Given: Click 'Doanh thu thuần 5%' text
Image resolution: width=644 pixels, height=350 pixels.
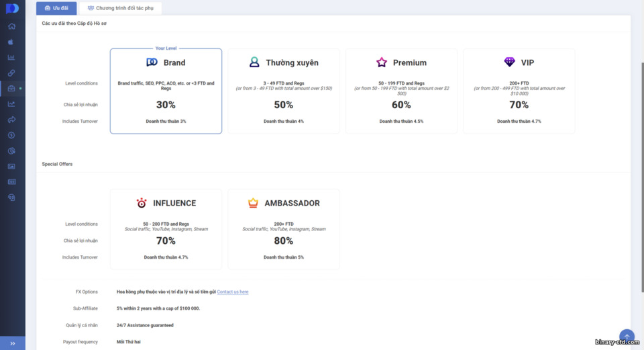Looking at the screenshot, I should [284, 257].
